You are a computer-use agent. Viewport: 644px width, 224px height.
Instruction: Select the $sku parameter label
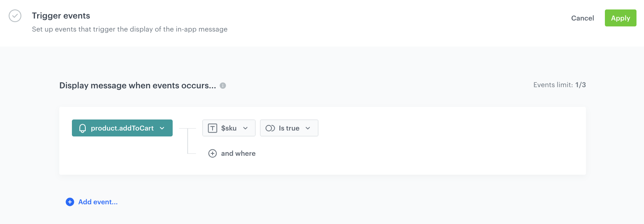click(229, 128)
